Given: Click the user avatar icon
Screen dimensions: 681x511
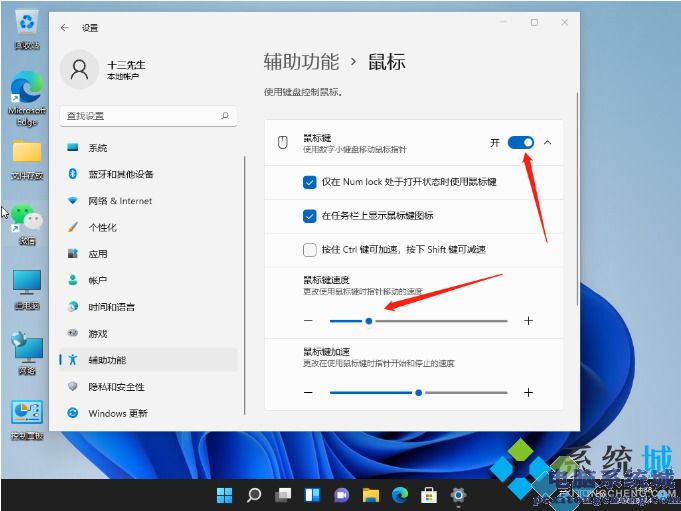Looking at the screenshot, I should 79,69.
